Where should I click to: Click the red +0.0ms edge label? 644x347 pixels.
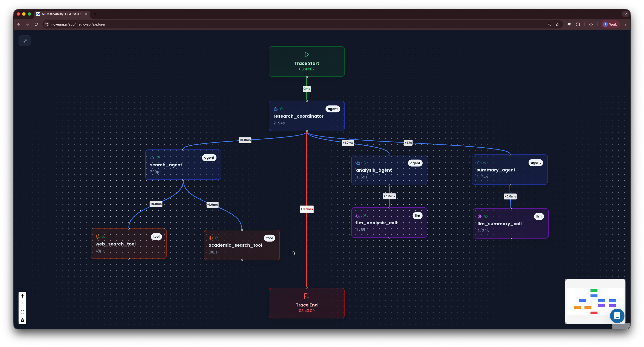point(307,209)
